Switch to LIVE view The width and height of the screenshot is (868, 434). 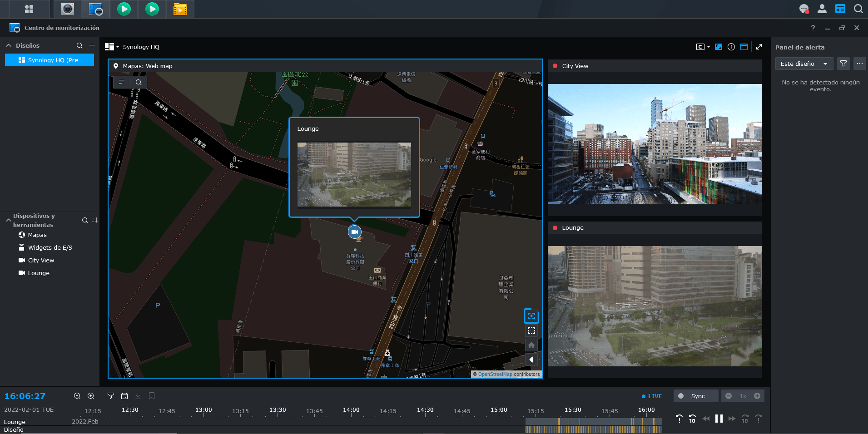click(652, 396)
